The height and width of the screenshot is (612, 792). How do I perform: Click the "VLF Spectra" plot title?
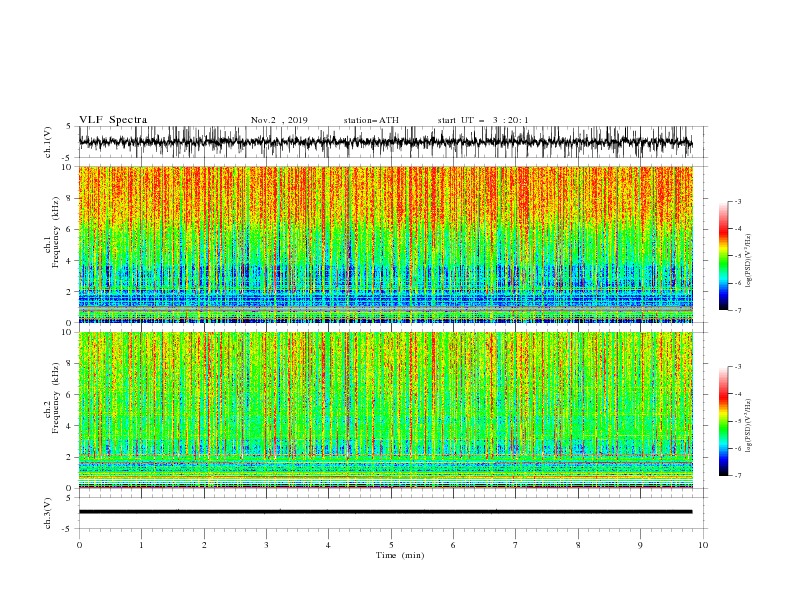tap(113, 120)
